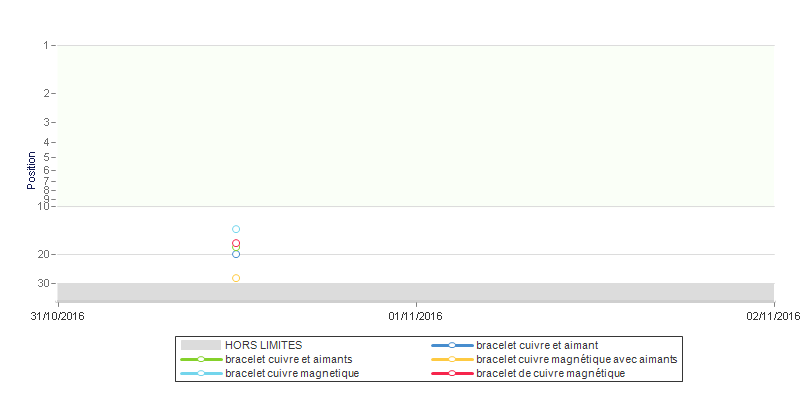Toggle the 'bracelet cuivre magnetique' legend series

click(270, 373)
